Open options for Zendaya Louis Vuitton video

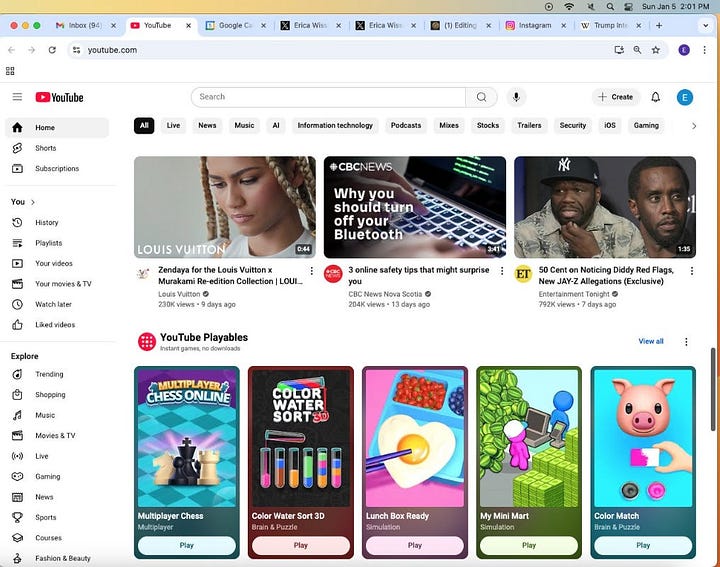(312, 271)
